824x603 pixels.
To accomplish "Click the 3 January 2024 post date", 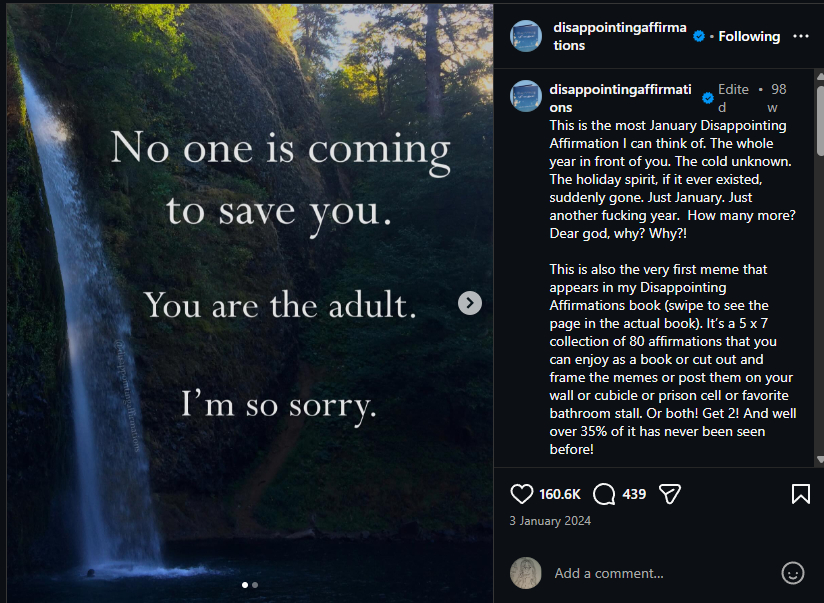I will pyautogui.click(x=550, y=521).
